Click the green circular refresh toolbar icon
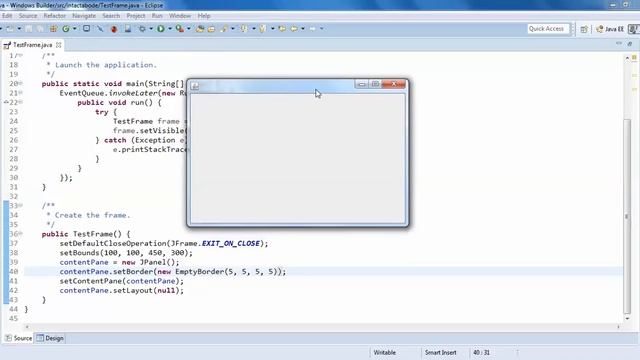This screenshot has height=360, width=640. click(66, 29)
